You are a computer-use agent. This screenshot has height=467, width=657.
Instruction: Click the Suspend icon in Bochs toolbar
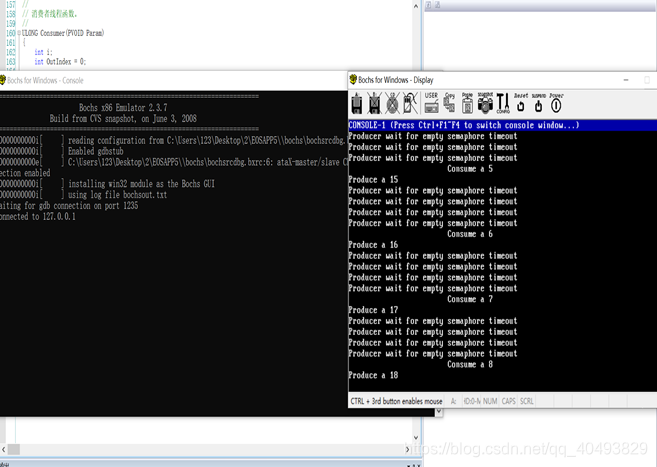[x=538, y=103]
